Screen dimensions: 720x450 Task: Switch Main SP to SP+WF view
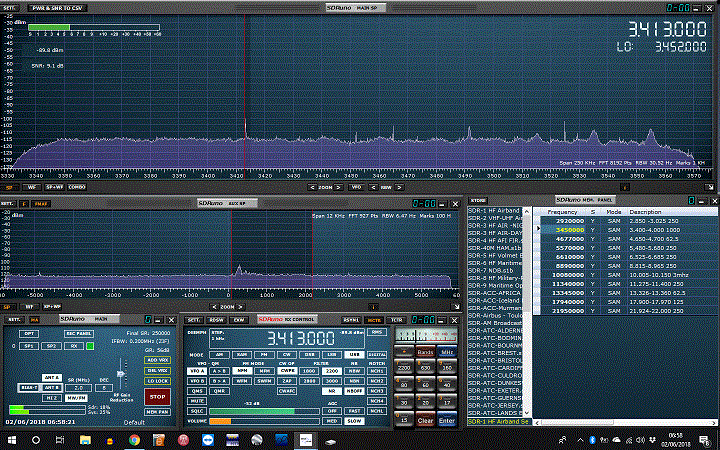click(54, 187)
